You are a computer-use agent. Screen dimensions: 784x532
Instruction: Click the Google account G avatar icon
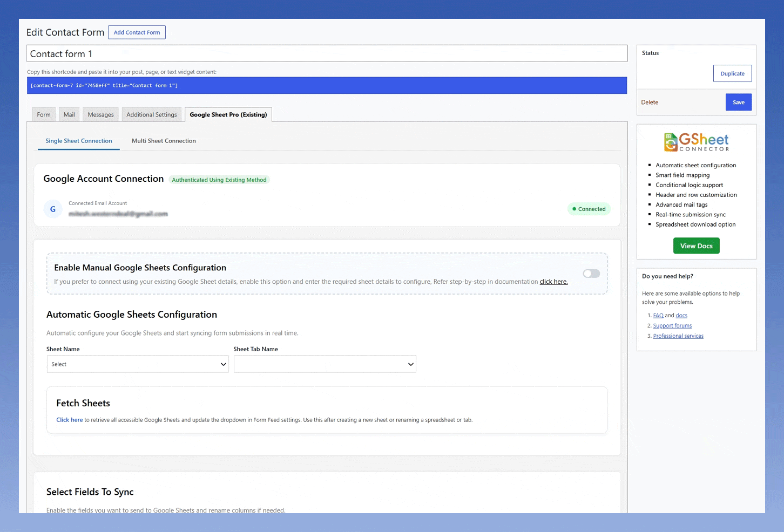point(53,209)
